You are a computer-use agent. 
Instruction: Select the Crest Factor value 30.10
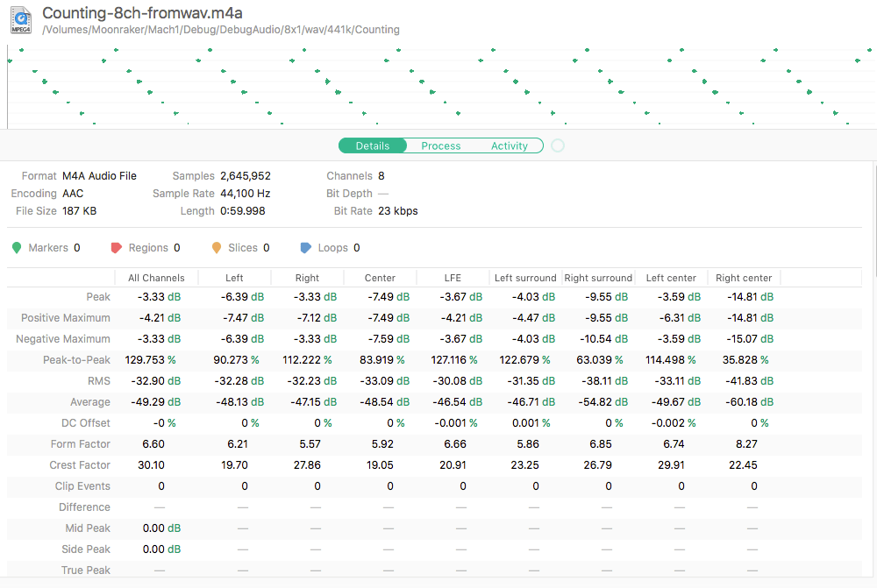point(151,465)
